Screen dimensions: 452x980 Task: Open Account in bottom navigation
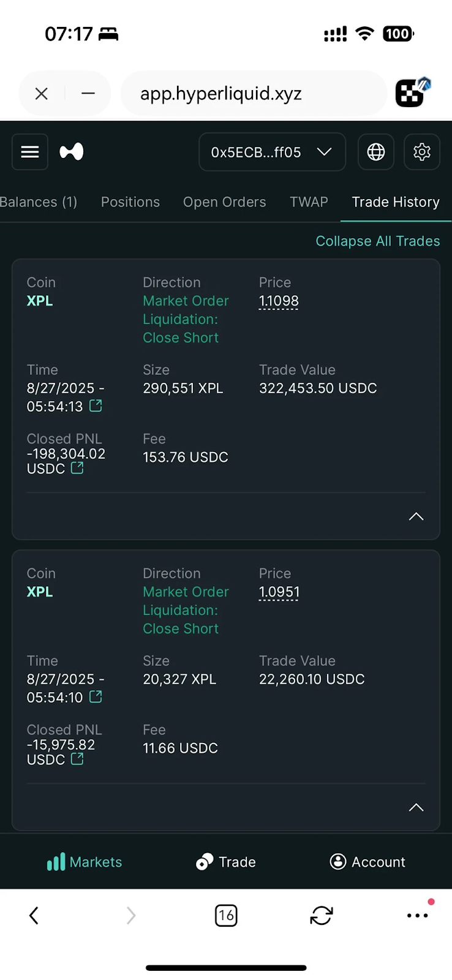click(x=367, y=862)
